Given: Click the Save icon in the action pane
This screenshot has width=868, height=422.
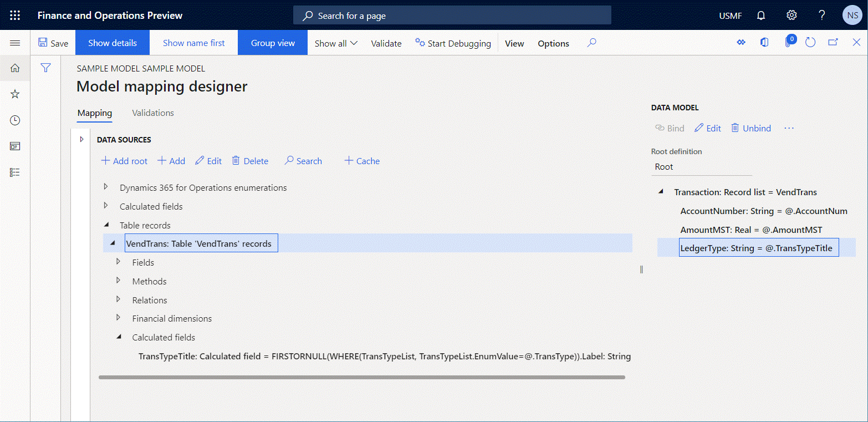Looking at the screenshot, I should [x=53, y=43].
